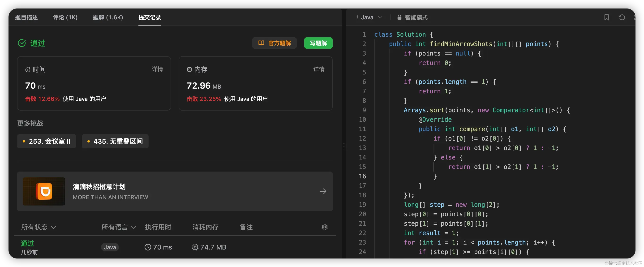Image resolution: width=644 pixels, height=267 pixels.
Task: Click the lock icon beside 智能模式
Action: [x=399, y=17]
